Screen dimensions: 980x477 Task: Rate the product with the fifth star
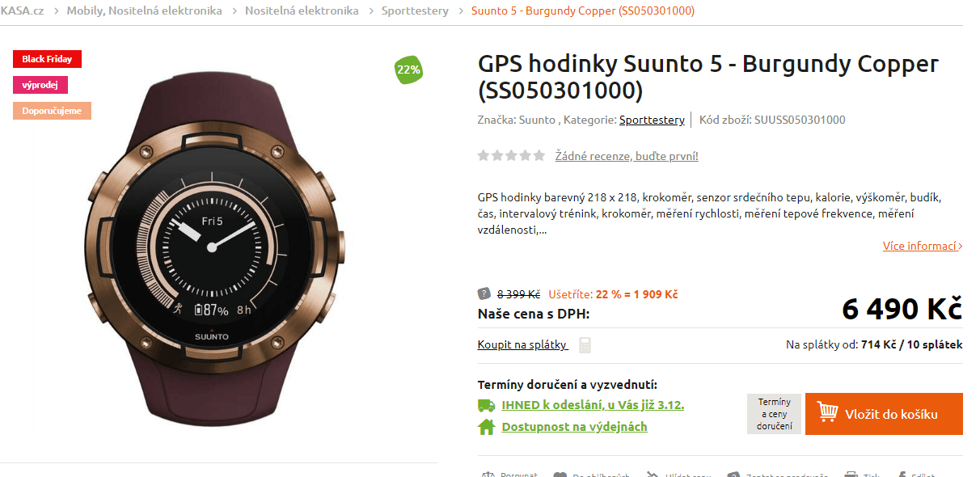click(x=539, y=155)
